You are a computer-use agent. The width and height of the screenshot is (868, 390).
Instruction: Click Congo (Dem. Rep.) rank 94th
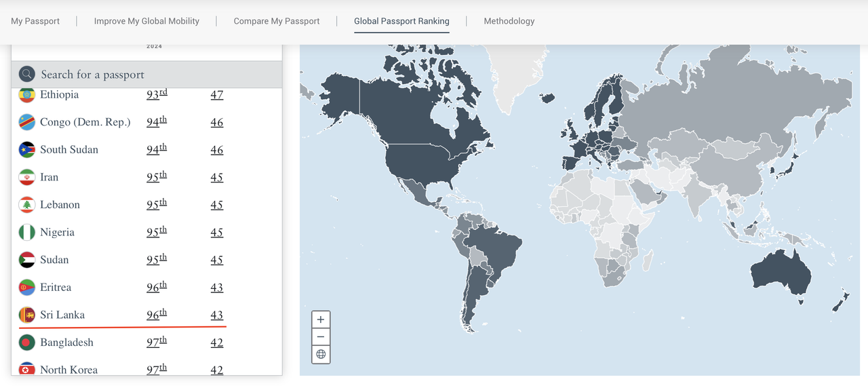(157, 122)
